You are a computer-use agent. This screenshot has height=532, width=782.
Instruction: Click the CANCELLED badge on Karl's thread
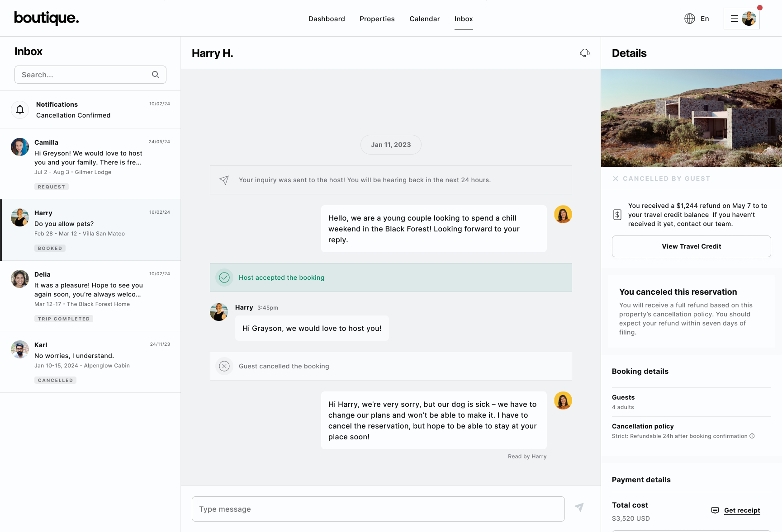coord(55,380)
